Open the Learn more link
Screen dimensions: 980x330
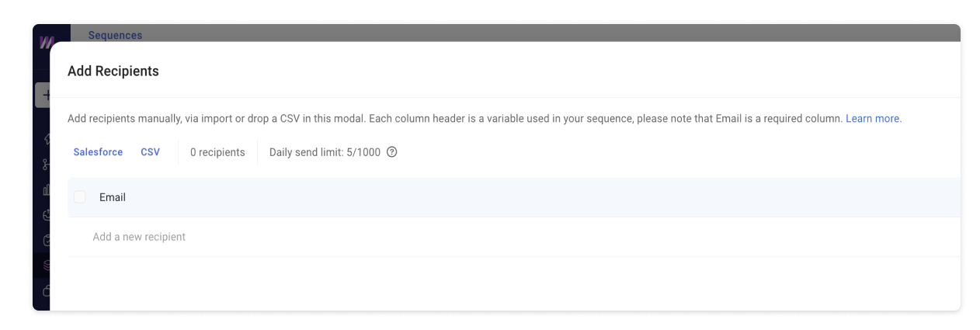(874, 119)
